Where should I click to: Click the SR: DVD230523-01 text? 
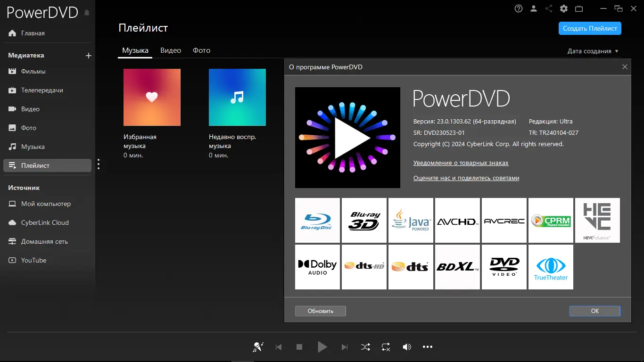[x=439, y=132]
